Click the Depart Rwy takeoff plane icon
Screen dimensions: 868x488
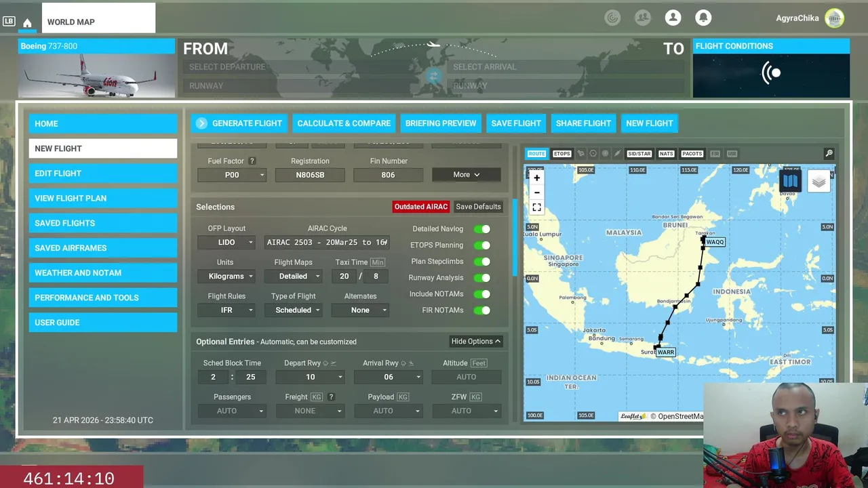(333, 363)
